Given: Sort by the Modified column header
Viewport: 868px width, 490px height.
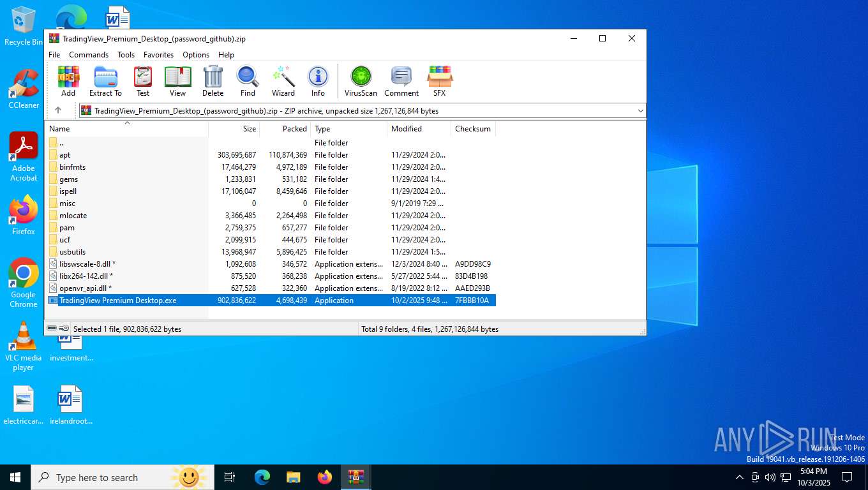Looking at the screenshot, I should click(x=419, y=129).
